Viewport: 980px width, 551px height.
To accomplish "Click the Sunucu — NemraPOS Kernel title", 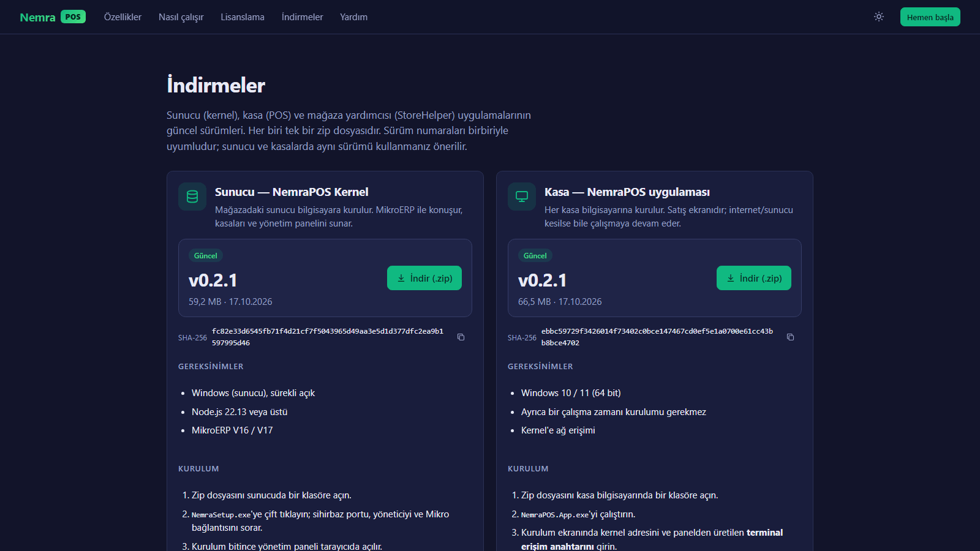I will tap(292, 192).
